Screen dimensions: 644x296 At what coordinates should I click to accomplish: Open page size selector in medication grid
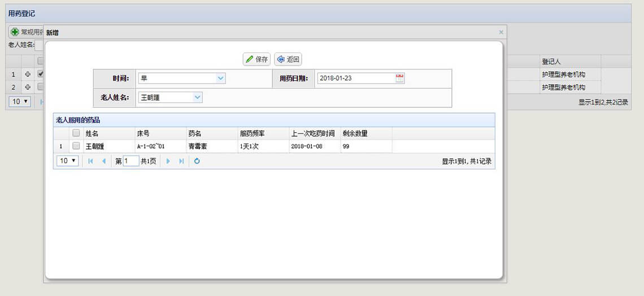(67, 161)
